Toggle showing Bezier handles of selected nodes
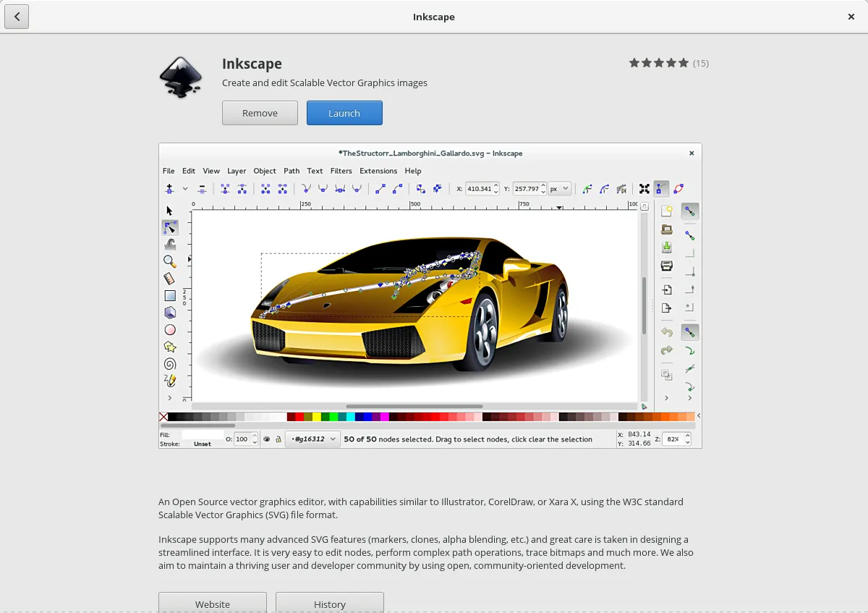Screen dimensions: 868x613 point(661,189)
